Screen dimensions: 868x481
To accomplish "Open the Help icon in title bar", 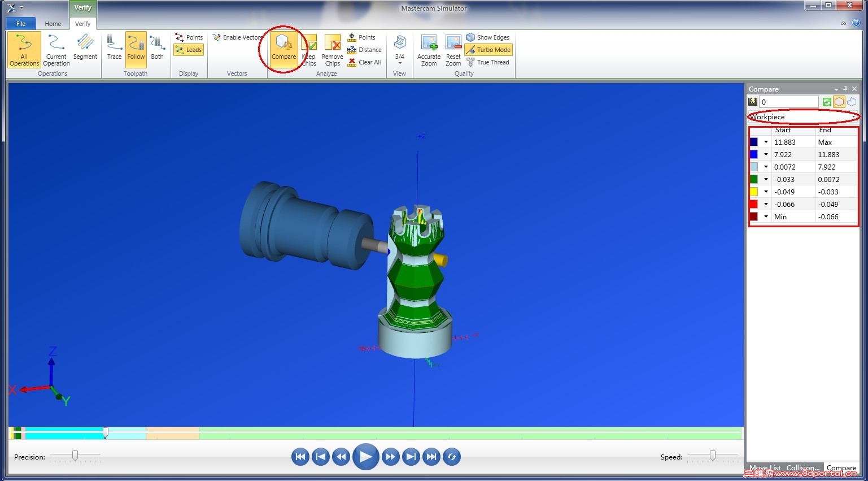I will click(856, 23).
